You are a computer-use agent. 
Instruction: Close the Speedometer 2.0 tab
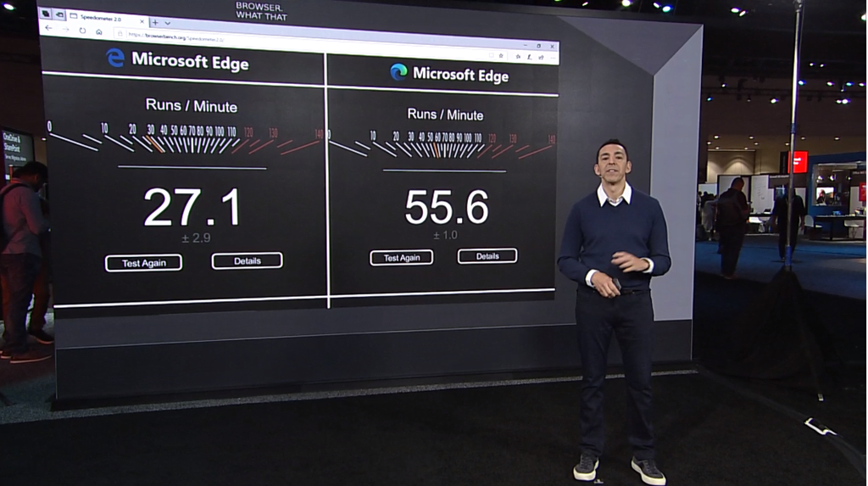tap(142, 21)
